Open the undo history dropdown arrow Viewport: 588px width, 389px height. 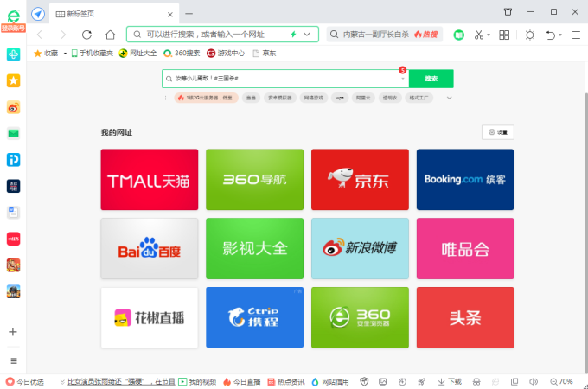[x=560, y=35]
